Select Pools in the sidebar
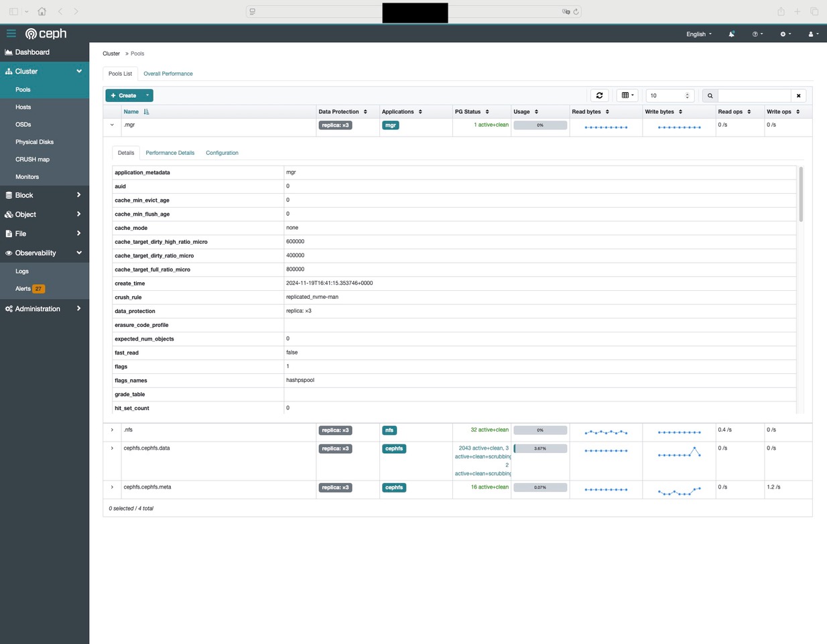The image size is (827, 644). 44,90
